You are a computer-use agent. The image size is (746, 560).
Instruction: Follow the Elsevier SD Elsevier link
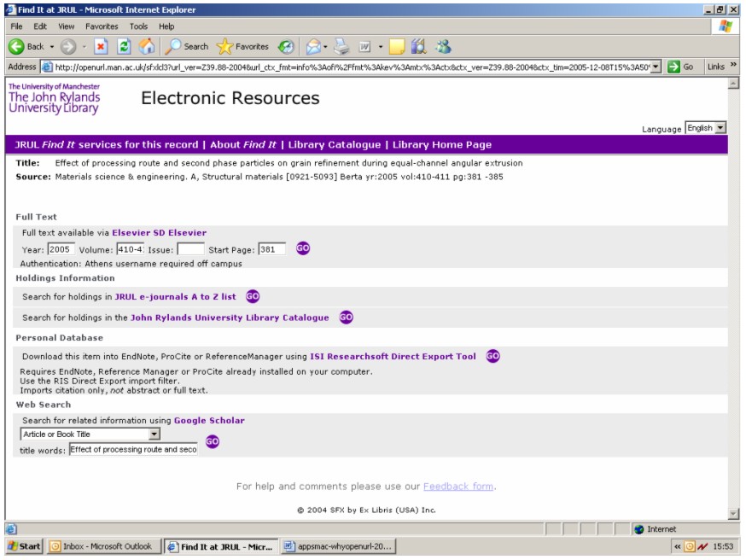(x=160, y=233)
